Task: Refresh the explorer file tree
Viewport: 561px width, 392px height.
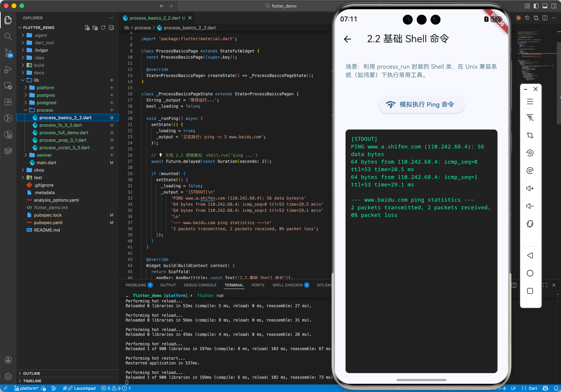Action: point(103,28)
